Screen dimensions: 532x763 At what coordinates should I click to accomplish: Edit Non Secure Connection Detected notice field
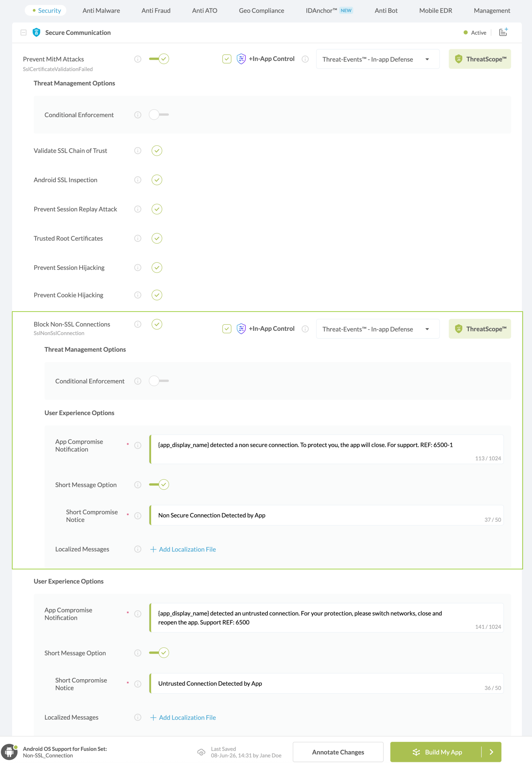pyautogui.click(x=327, y=515)
